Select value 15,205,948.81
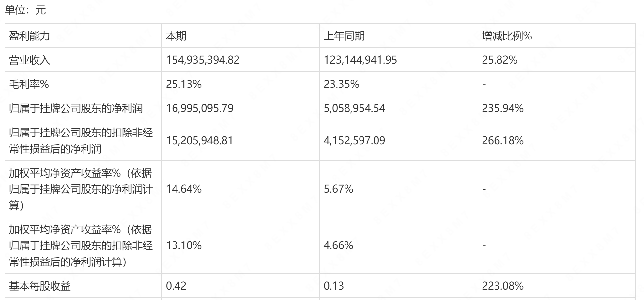Viewport: 644px width, 300px height. pyautogui.click(x=200, y=141)
